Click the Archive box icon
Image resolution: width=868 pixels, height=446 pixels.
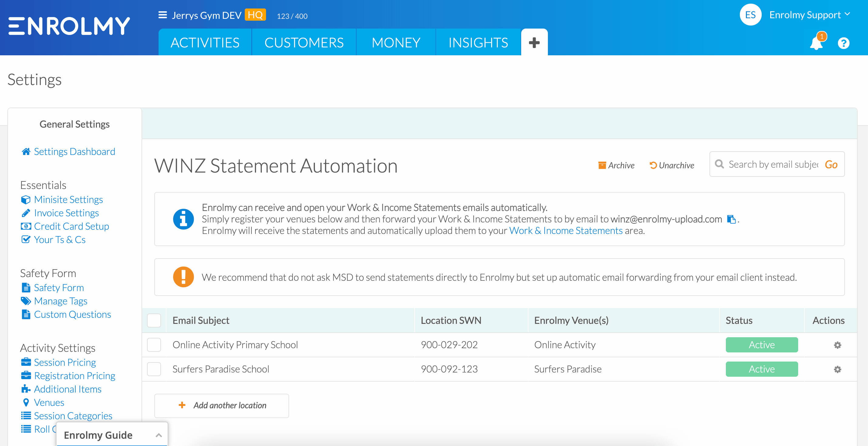tap(602, 165)
